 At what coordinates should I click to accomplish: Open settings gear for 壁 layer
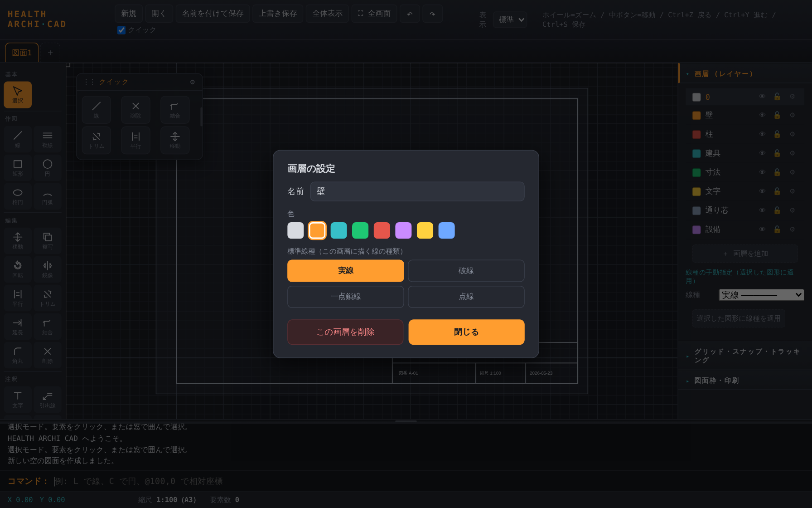click(792, 115)
